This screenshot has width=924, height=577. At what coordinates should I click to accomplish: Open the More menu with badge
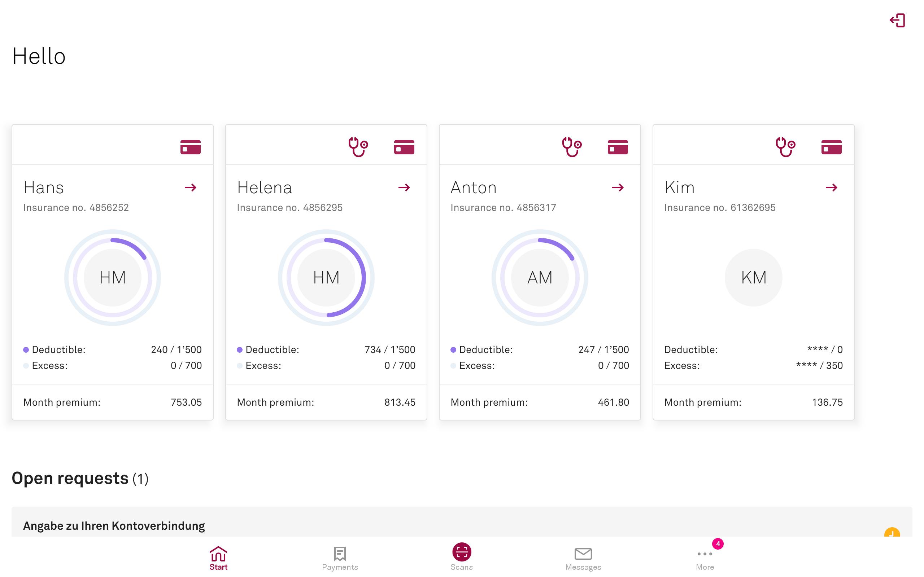tap(705, 558)
